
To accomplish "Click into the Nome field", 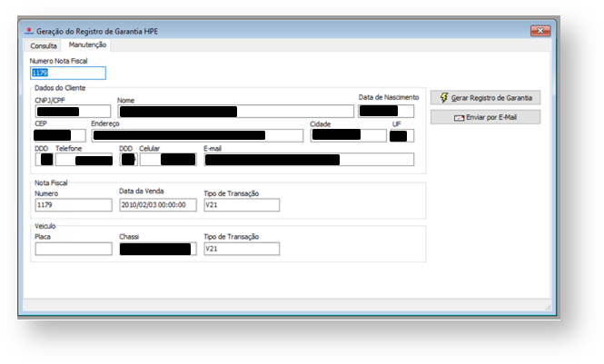I will pos(236,112).
